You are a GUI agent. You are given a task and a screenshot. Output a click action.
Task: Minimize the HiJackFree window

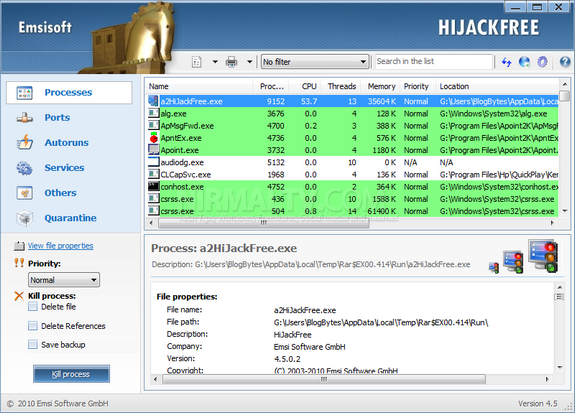click(x=516, y=7)
